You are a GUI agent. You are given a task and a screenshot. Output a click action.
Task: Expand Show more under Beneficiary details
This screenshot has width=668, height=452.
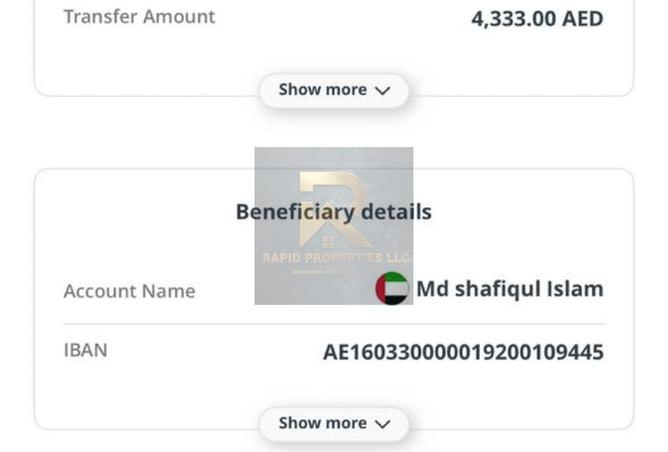click(x=333, y=423)
